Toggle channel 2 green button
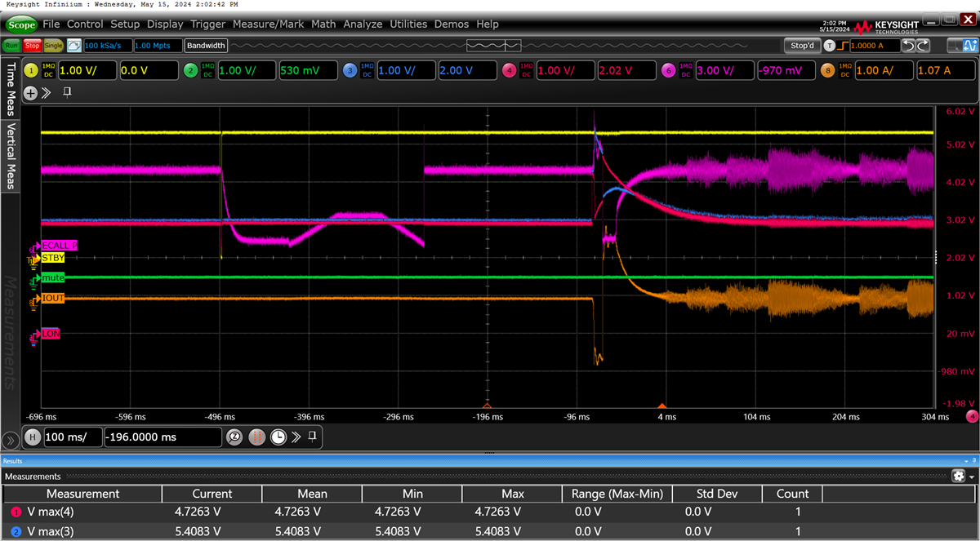 [x=190, y=71]
